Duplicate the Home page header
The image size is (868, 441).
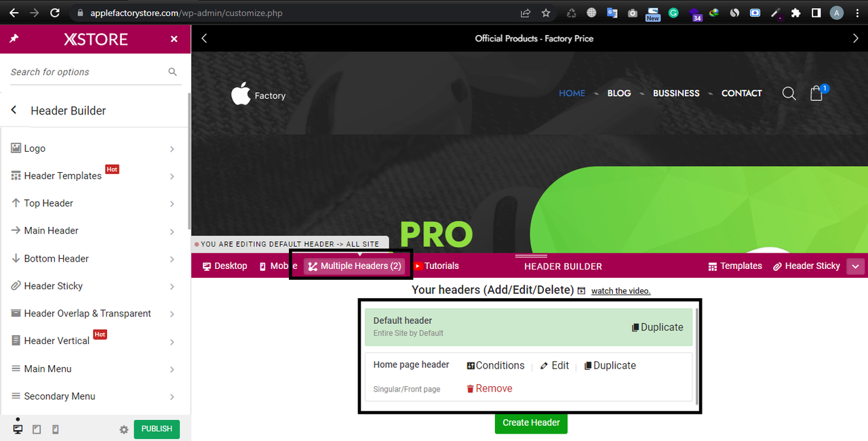click(x=610, y=366)
